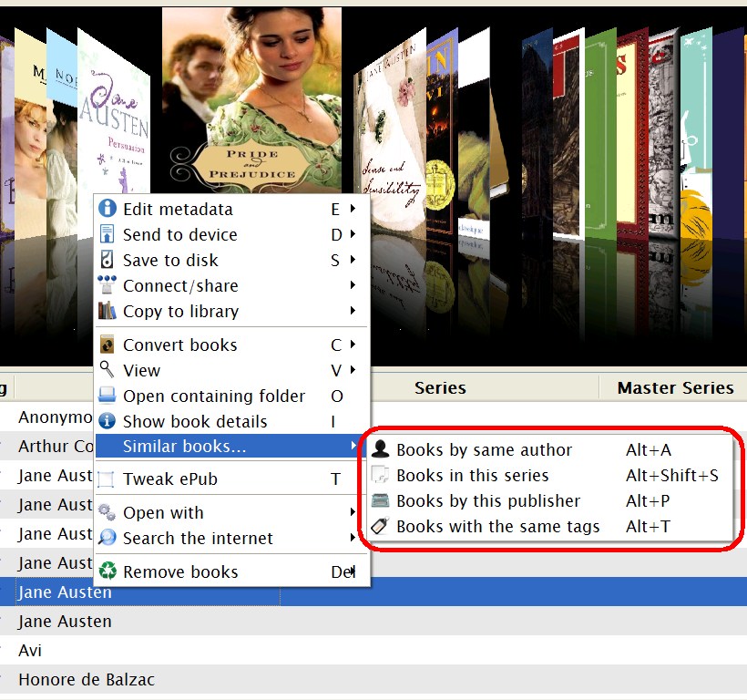This screenshot has width=747, height=700.
Task: Select Remove books menu entry
Action: pyautogui.click(x=232, y=571)
